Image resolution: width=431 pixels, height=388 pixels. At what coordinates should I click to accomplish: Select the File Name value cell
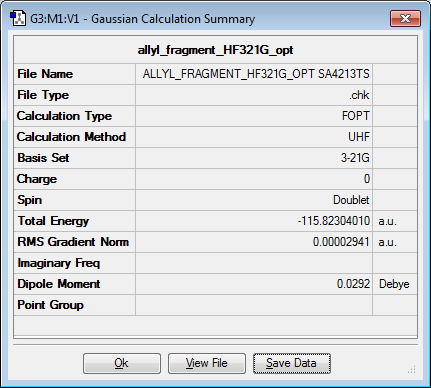254,74
